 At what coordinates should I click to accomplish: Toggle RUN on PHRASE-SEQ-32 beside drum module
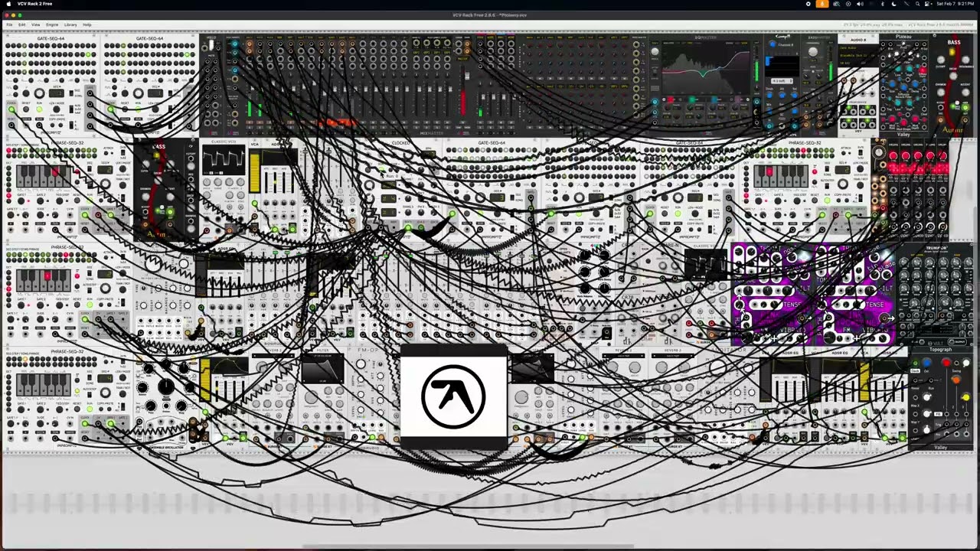point(828,201)
